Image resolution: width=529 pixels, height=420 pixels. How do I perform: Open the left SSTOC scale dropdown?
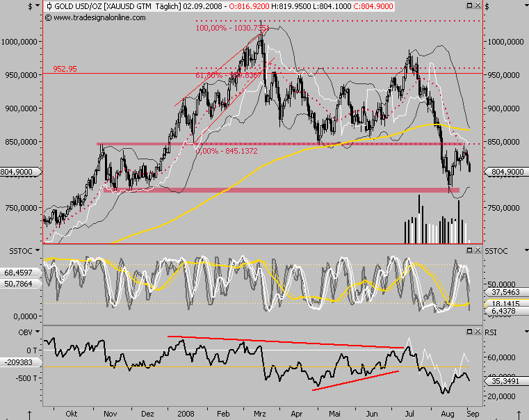38,250
